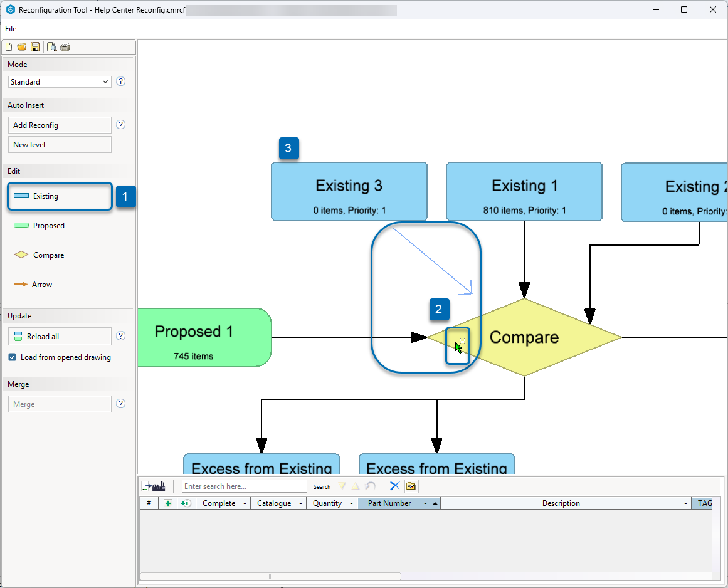Click the yellow folder icon in table toolbar
Viewport: 728px width, 588px height.
[x=411, y=486]
